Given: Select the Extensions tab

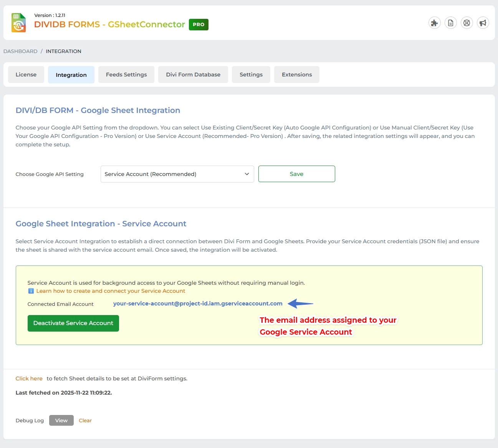Looking at the screenshot, I should [x=297, y=75].
